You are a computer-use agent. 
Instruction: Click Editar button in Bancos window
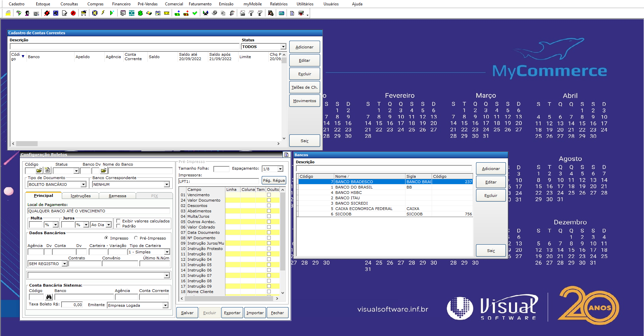[491, 182]
